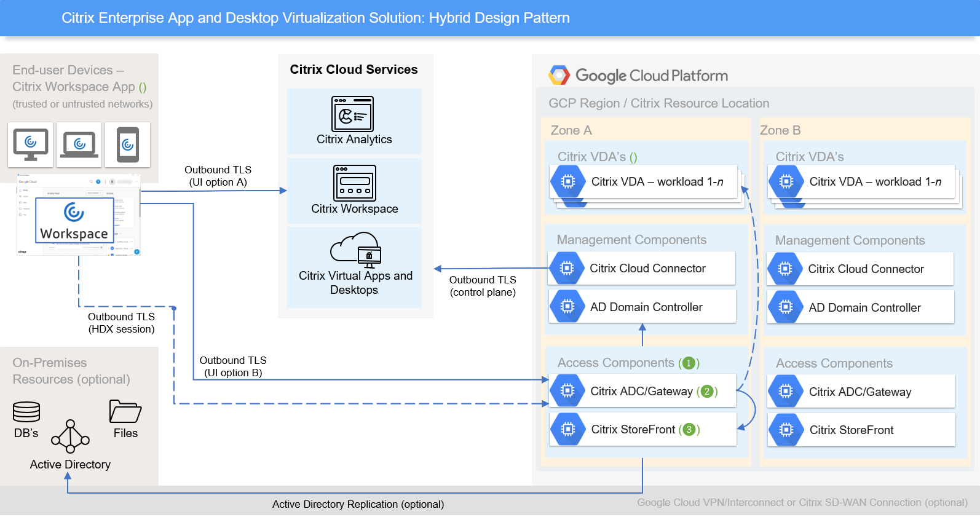Click the Workspace app screenshot thumbnail
The image size is (980, 517).
(79, 215)
